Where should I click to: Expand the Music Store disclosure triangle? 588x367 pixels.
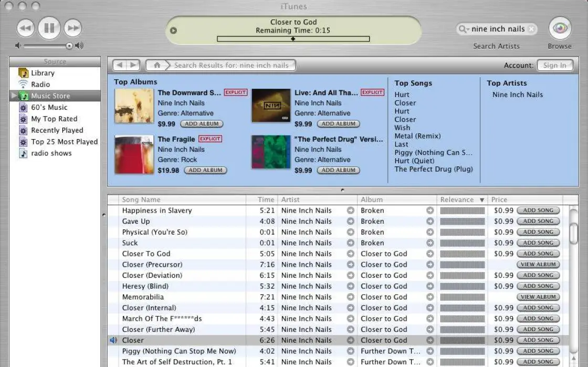(x=14, y=96)
